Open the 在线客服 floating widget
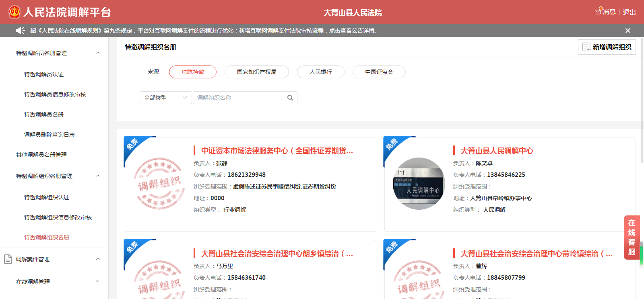The width and height of the screenshot is (644, 299). pyautogui.click(x=632, y=238)
